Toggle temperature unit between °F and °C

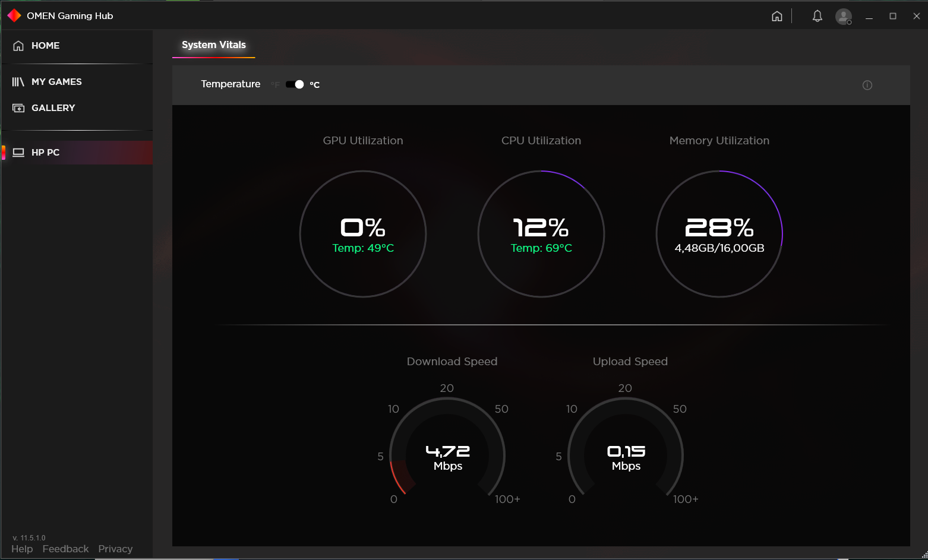click(295, 84)
